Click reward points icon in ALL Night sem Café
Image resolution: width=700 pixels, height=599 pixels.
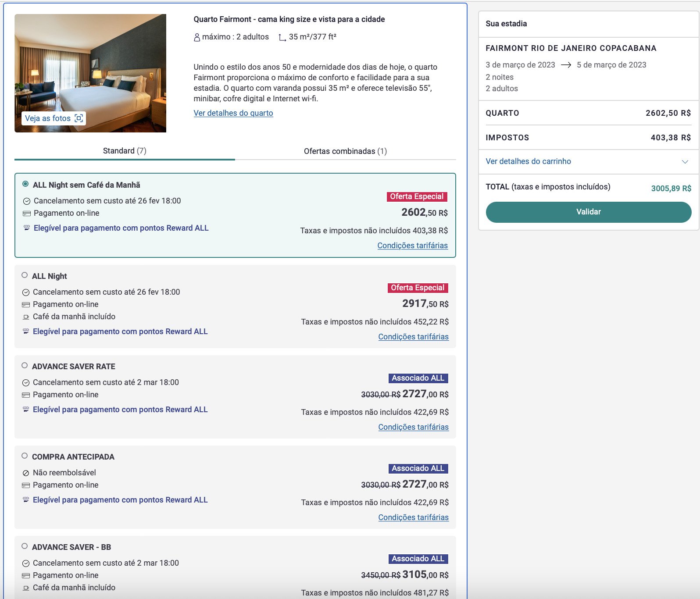point(27,228)
